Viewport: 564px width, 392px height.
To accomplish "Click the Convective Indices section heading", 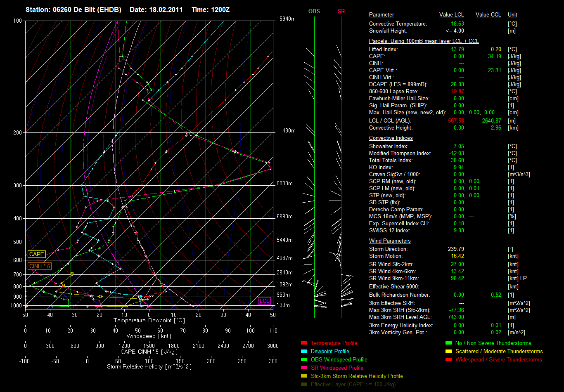I will (x=391, y=138).
